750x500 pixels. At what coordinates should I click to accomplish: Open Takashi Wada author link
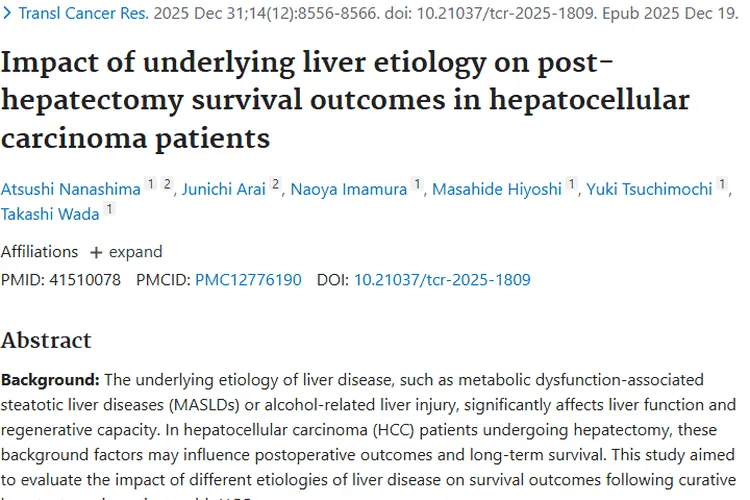point(50,214)
